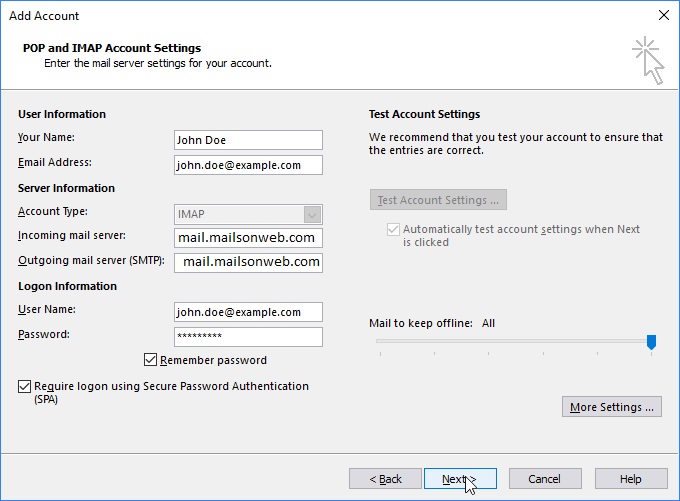Click into the Password field
680x501 pixels.
248,337
